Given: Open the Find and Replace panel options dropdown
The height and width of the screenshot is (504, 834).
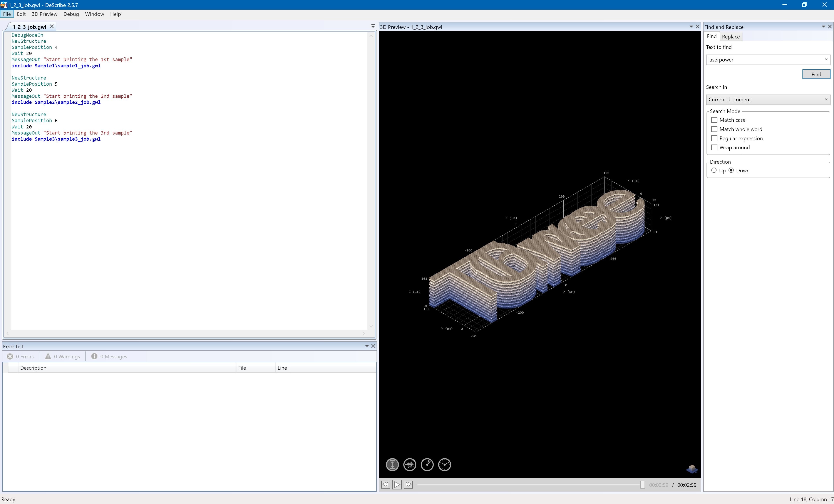Looking at the screenshot, I should tap(823, 27).
